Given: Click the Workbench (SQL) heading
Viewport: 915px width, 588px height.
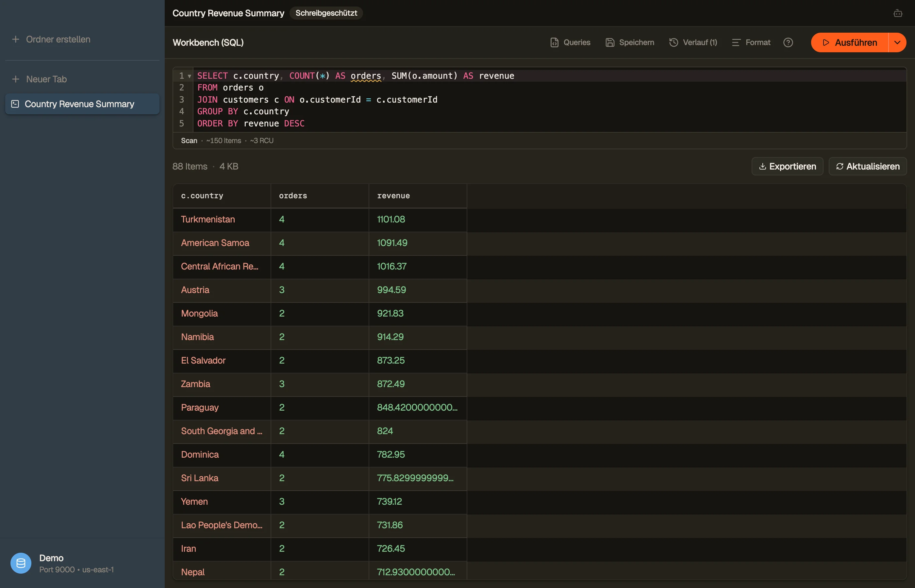Looking at the screenshot, I should [208, 42].
